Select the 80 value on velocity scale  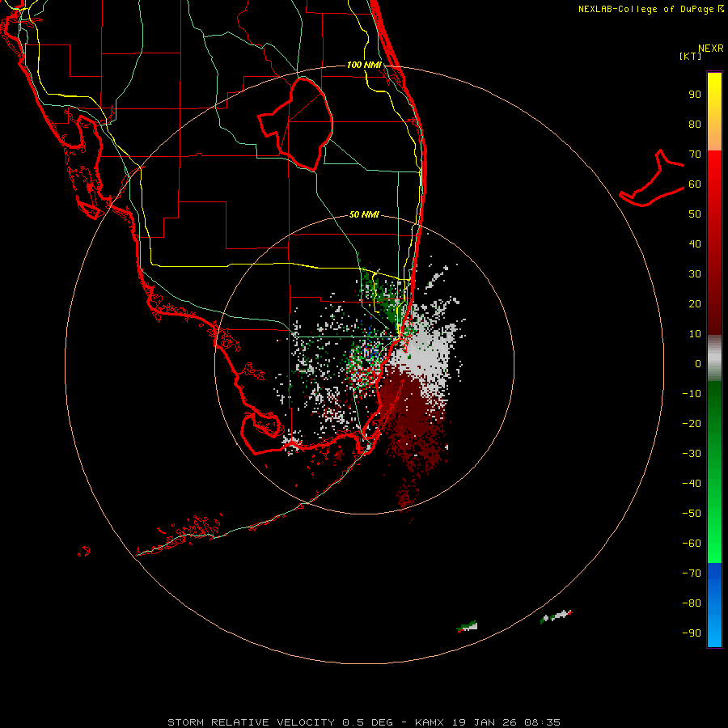coord(695,125)
